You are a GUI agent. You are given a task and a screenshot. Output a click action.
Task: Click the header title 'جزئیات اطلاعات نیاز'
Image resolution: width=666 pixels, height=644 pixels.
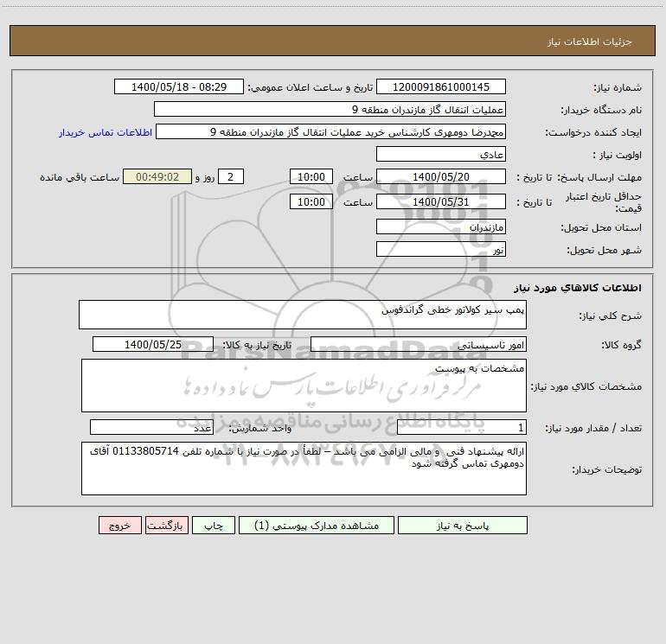[x=590, y=41]
